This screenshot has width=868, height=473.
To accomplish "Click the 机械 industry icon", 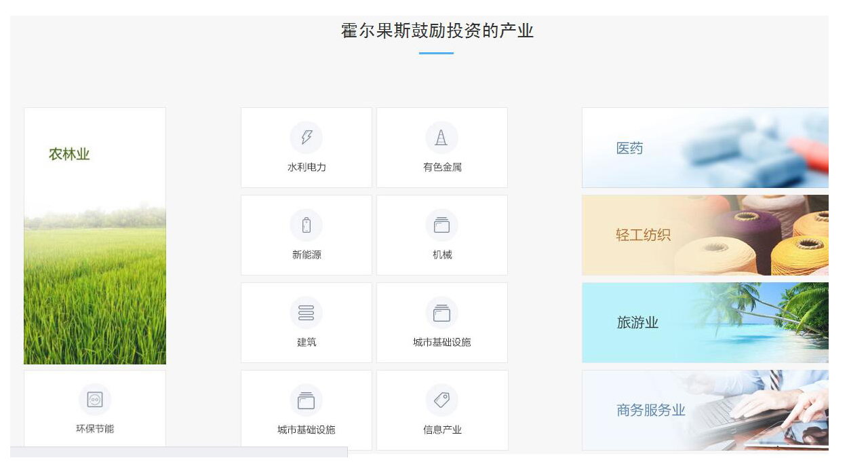I will pos(441,225).
